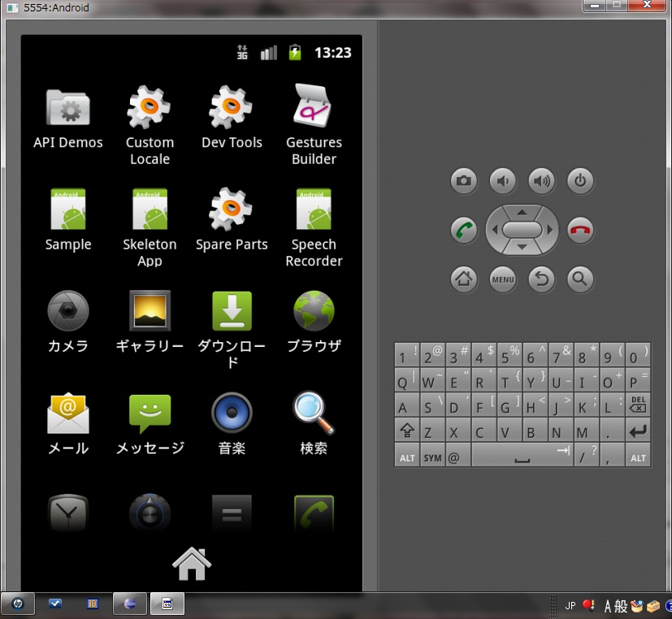
Task: Click the green call hardware button
Action: pos(464,230)
